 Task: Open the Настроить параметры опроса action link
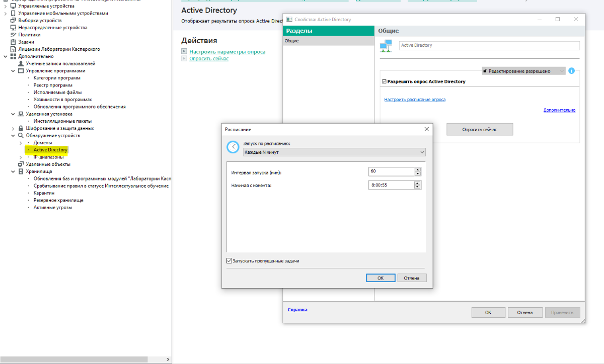[227, 51]
